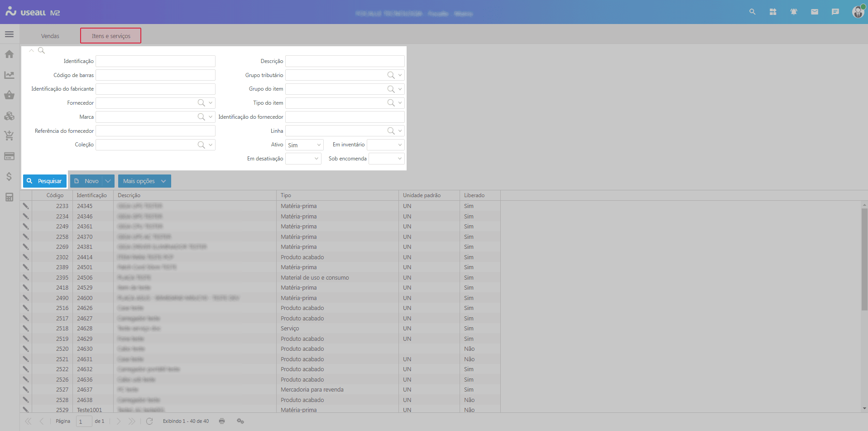
Task: Open the Mais opções button
Action: pos(144,181)
